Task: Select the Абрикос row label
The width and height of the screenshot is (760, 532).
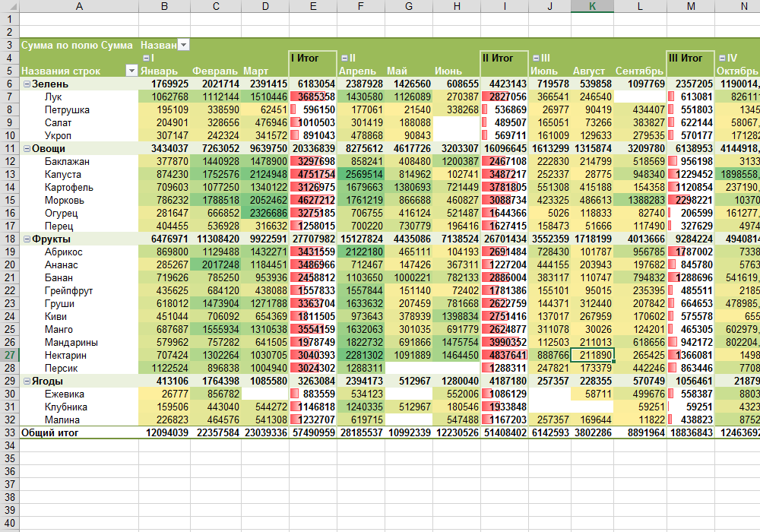Action: click(x=79, y=252)
